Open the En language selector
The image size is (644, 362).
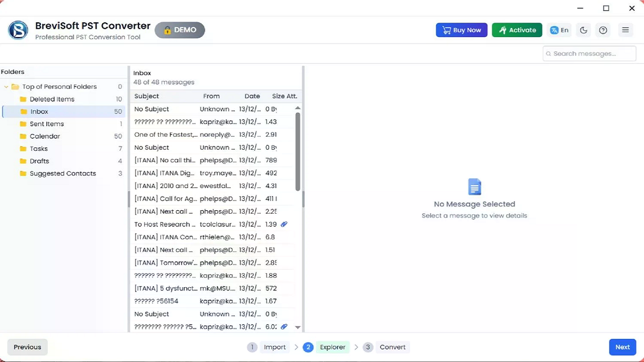[559, 30]
